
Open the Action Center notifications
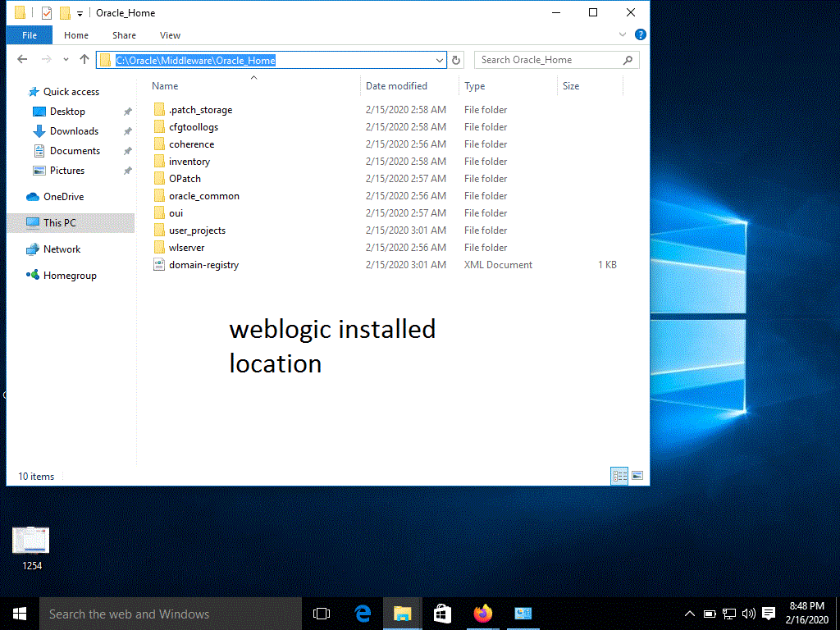point(769,614)
